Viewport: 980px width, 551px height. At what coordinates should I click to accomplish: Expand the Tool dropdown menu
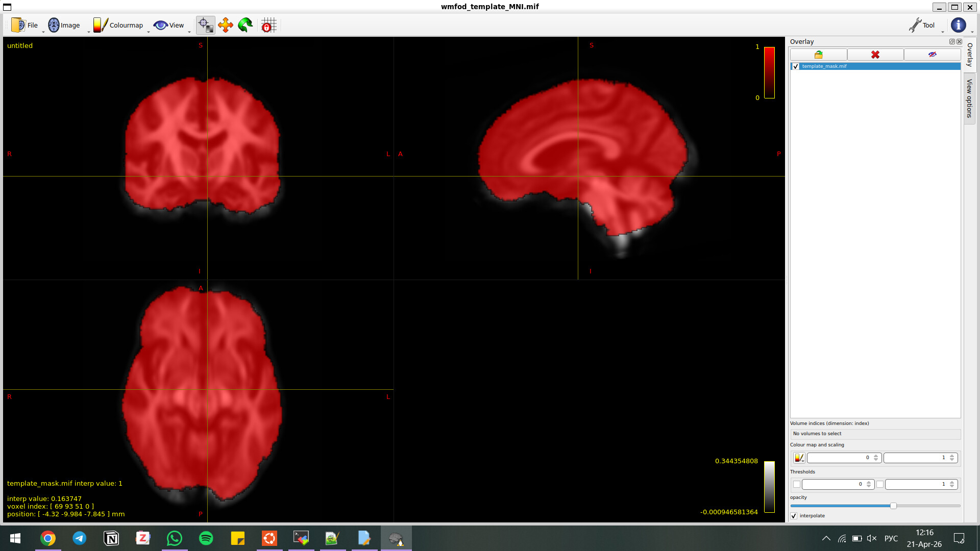pyautogui.click(x=923, y=25)
